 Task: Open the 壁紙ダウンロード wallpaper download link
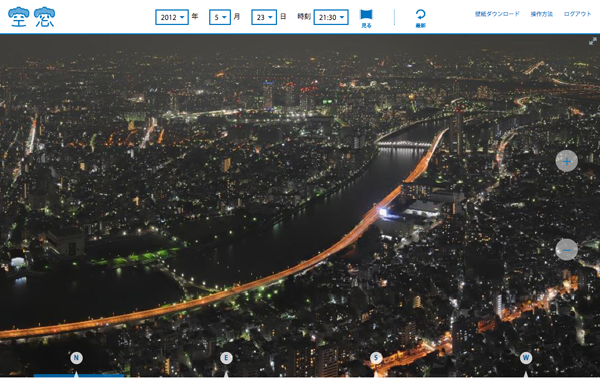pos(497,14)
